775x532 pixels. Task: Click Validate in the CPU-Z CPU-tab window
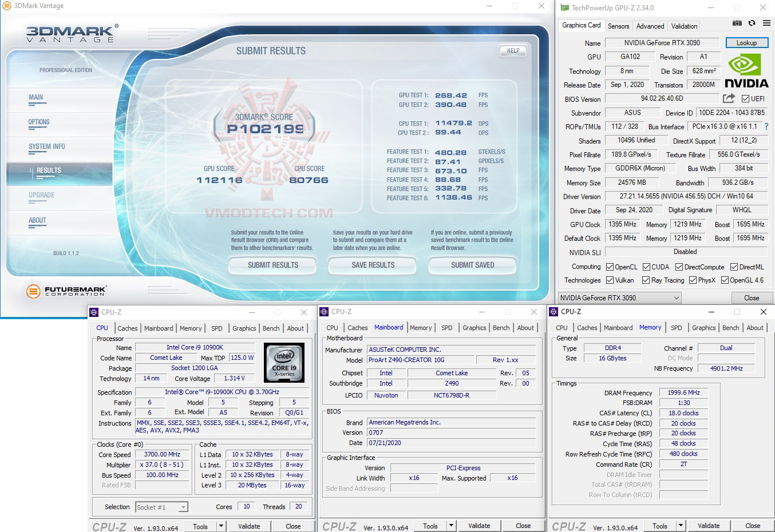[249, 526]
